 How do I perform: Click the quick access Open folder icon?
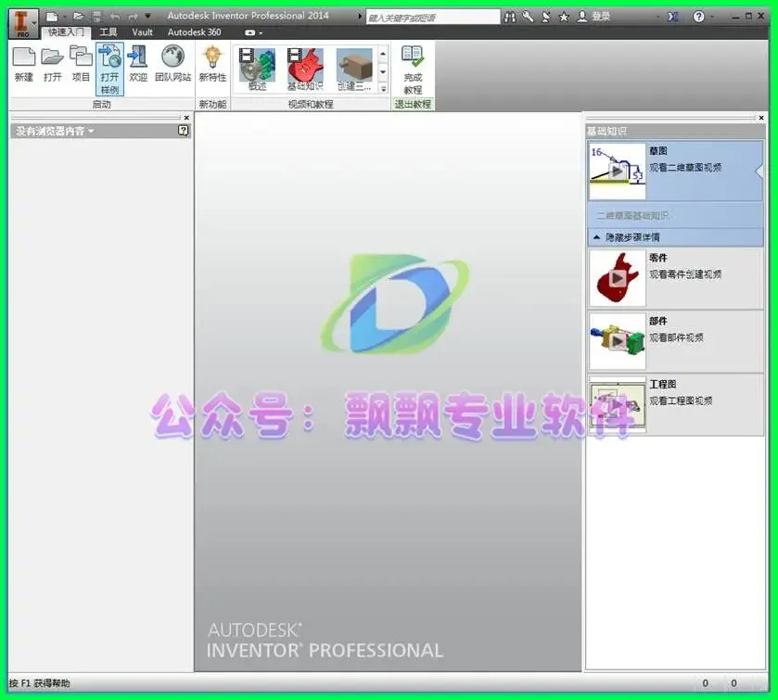point(78,17)
